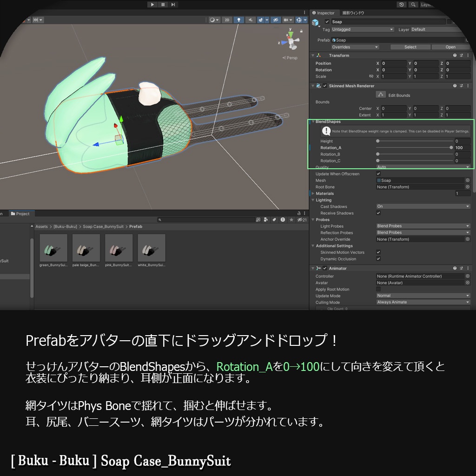Click the search magnifier icon at top right

tap(413, 5)
